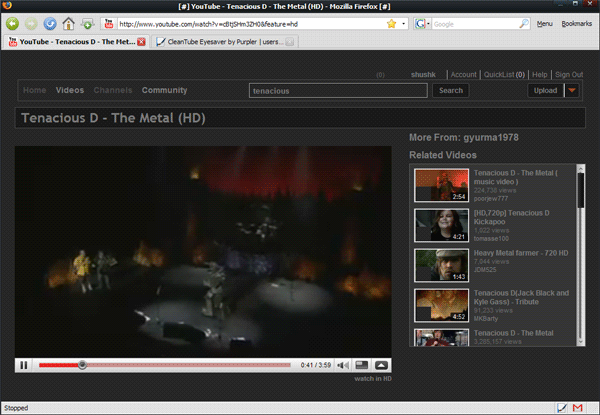Screen dimensions: 600x415
Task: Open the Heavy Metal farmer - 720 HD title
Action: (x=521, y=253)
